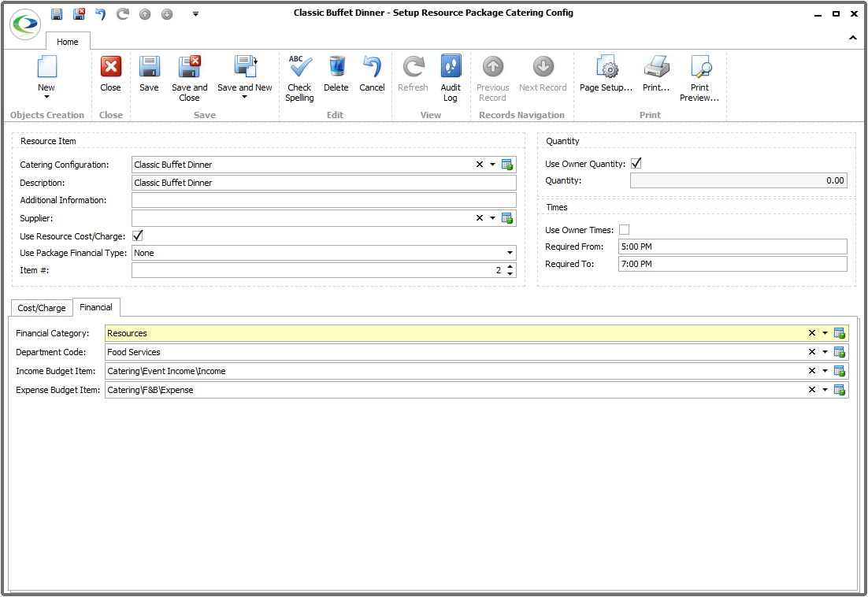Viewport: 868px width, 597px height.
Task: Click the Description input field
Action: pos(324,183)
